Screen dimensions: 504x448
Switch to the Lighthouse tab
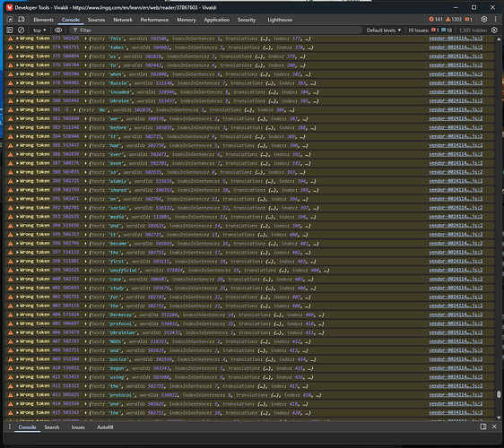click(280, 20)
